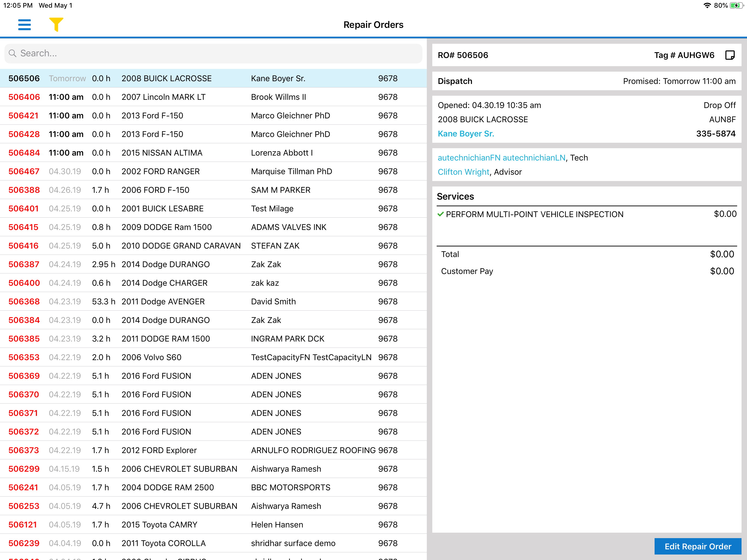
Task: Open Clifton Wright advisor link
Action: tap(463, 172)
